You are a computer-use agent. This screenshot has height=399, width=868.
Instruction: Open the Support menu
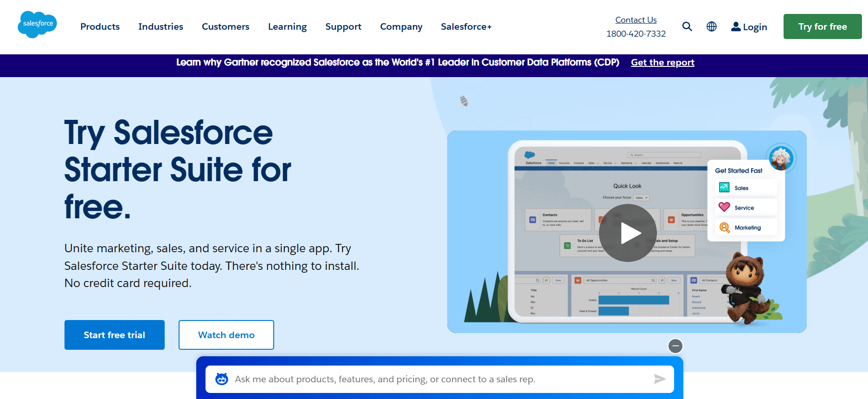[x=343, y=26]
